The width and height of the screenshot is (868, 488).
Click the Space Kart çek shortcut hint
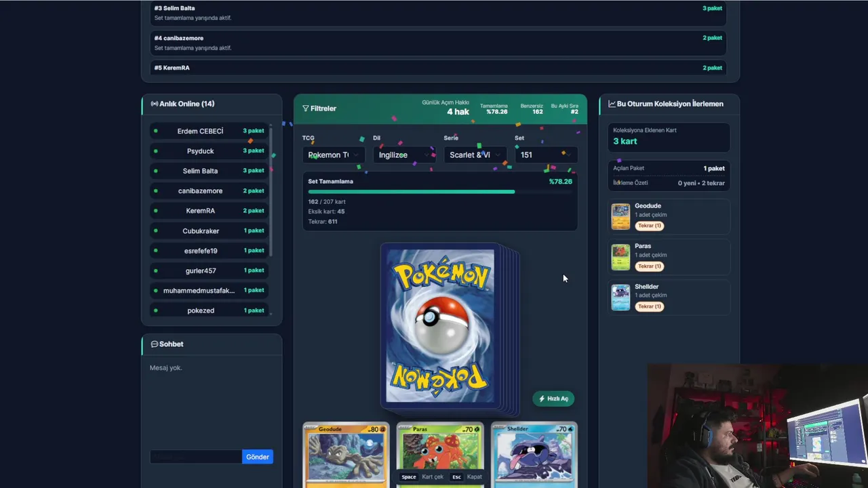click(x=422, y=477)
